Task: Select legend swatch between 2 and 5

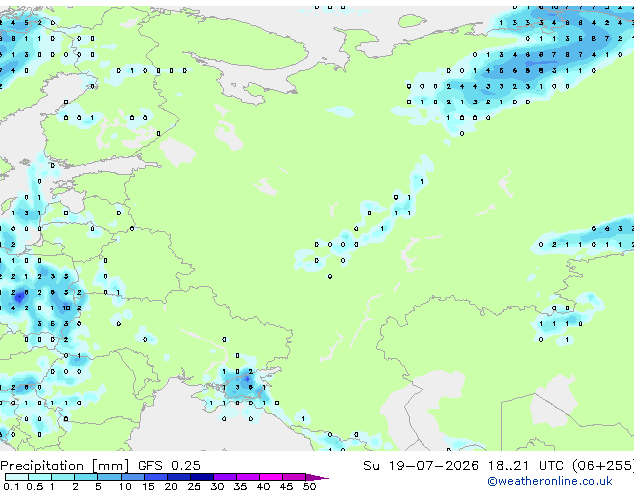Action: coord(86,477)
